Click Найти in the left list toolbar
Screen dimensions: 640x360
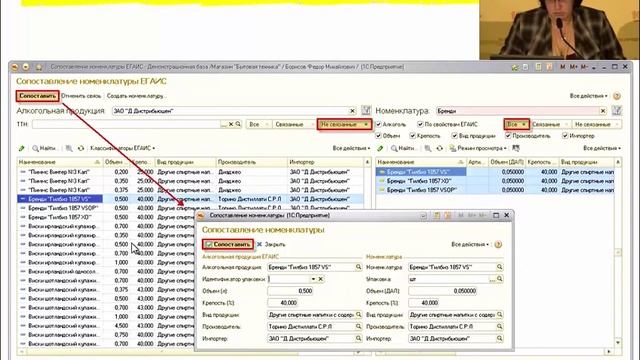(44, 148)
